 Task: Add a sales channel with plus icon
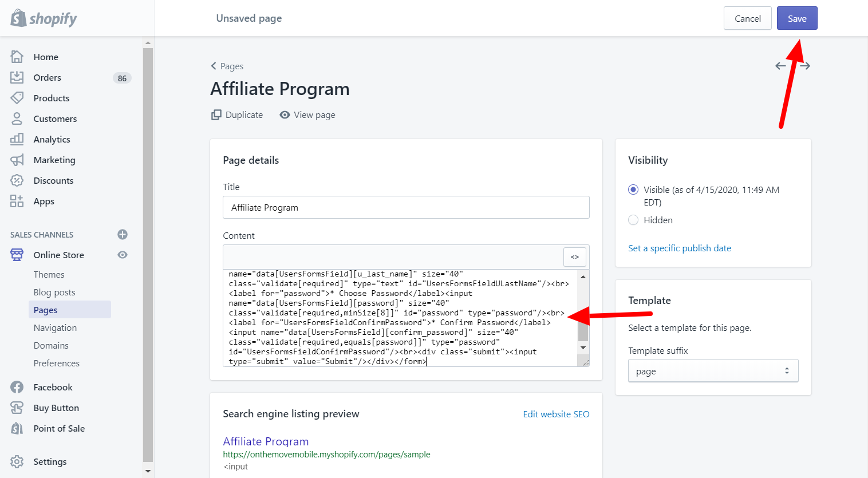point(123,234)
